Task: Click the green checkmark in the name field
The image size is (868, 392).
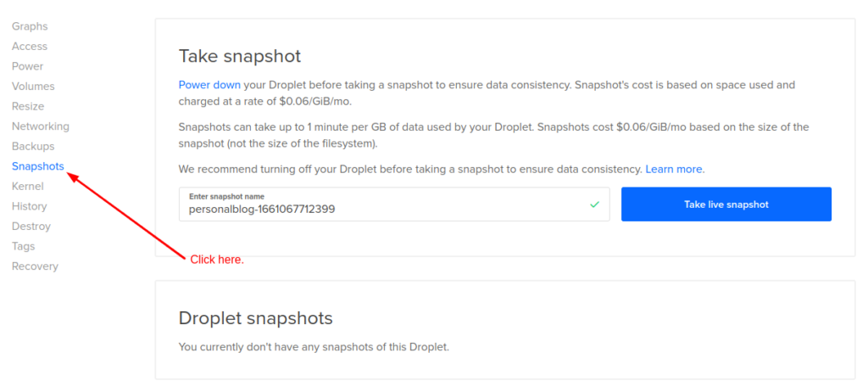Action: pyautogui.click(x=594, y=204)
